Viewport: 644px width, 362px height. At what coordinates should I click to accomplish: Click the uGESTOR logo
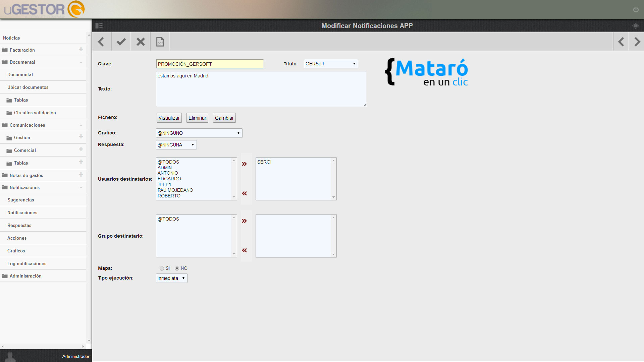pos(44,9)
